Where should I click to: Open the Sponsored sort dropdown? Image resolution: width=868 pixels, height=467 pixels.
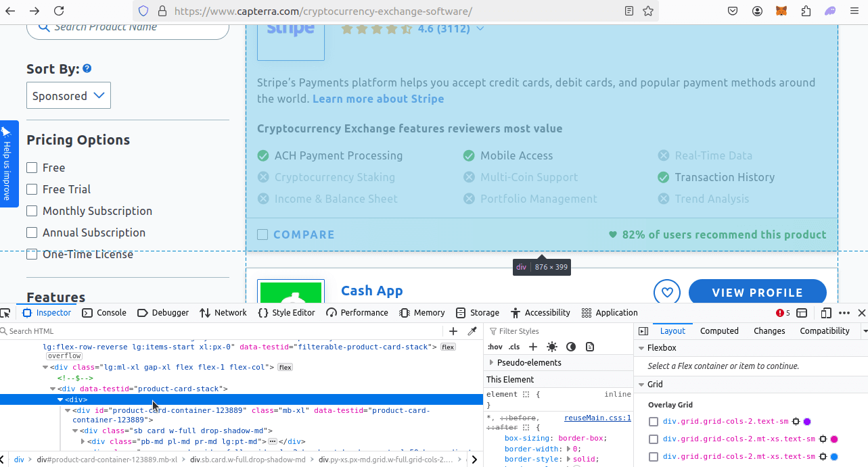tap(68, 95)
